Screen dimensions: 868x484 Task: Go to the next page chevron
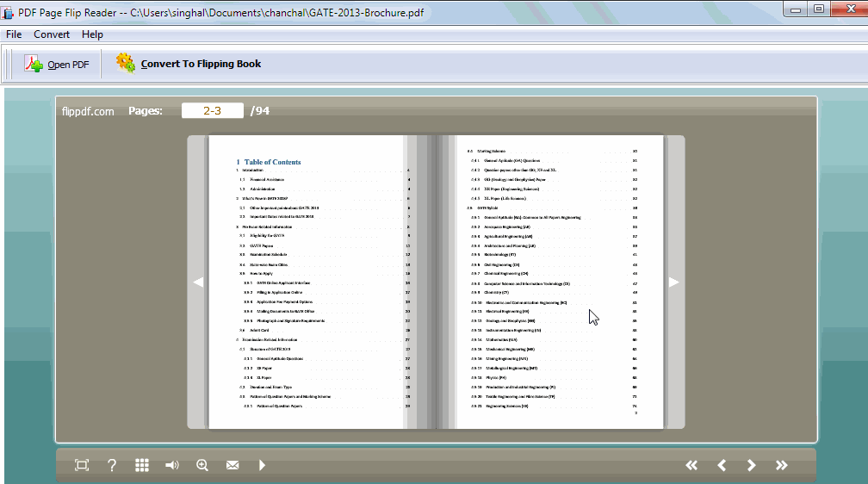752,465
